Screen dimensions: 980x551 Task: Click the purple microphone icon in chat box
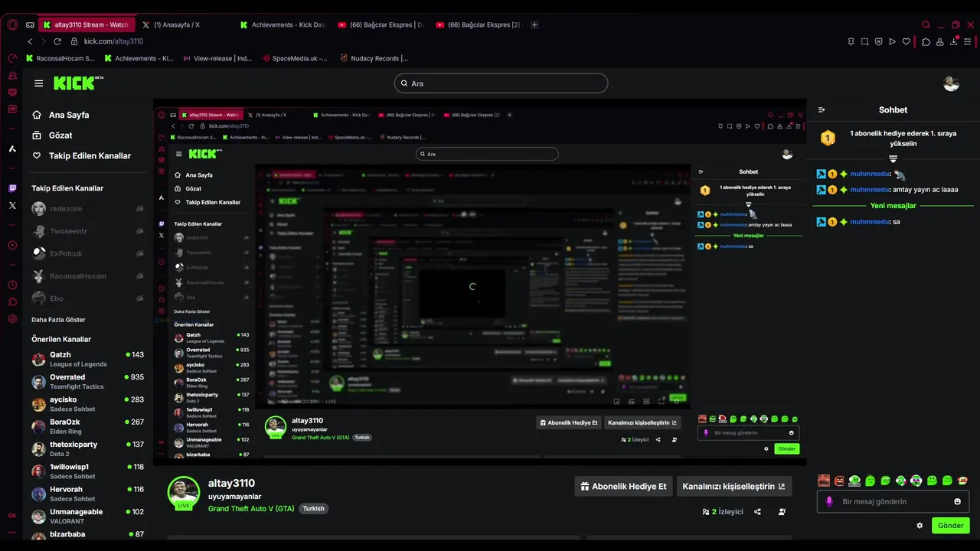(829, 501)
